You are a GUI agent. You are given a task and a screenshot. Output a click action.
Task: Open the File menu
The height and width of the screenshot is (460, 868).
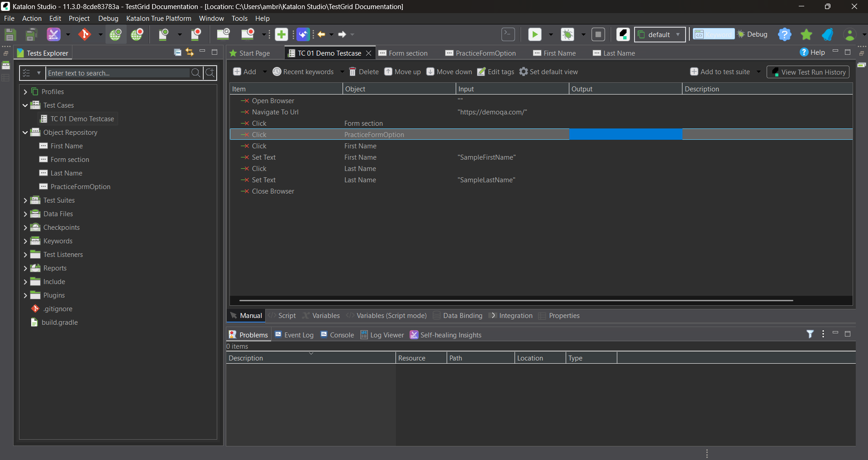(x=9, y=19)
